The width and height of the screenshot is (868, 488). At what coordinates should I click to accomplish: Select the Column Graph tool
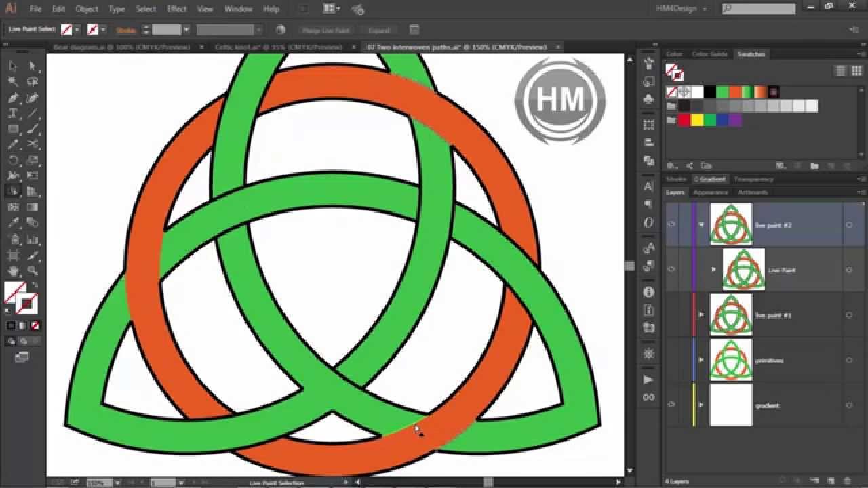pyautogui.click(x=32, y=239)
